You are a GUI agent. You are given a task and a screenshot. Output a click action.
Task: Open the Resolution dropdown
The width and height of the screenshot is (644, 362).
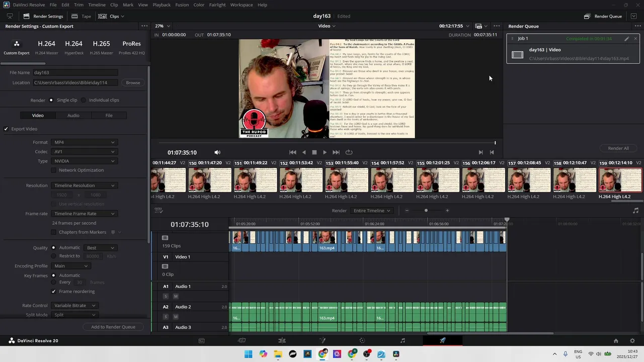(84, 186)
